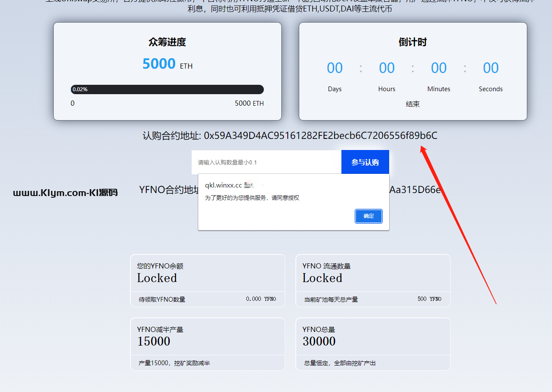Click the 500 YFNO daily output value

[430, 299]
